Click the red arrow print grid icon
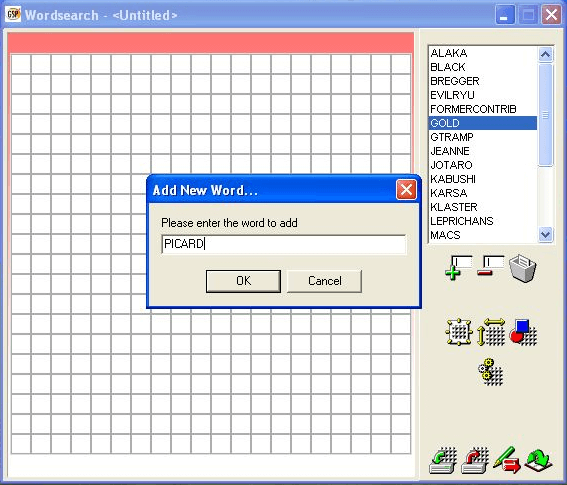The width and height of the screenshot is (567, 485). pyautogui.click(x=475, y=460)
